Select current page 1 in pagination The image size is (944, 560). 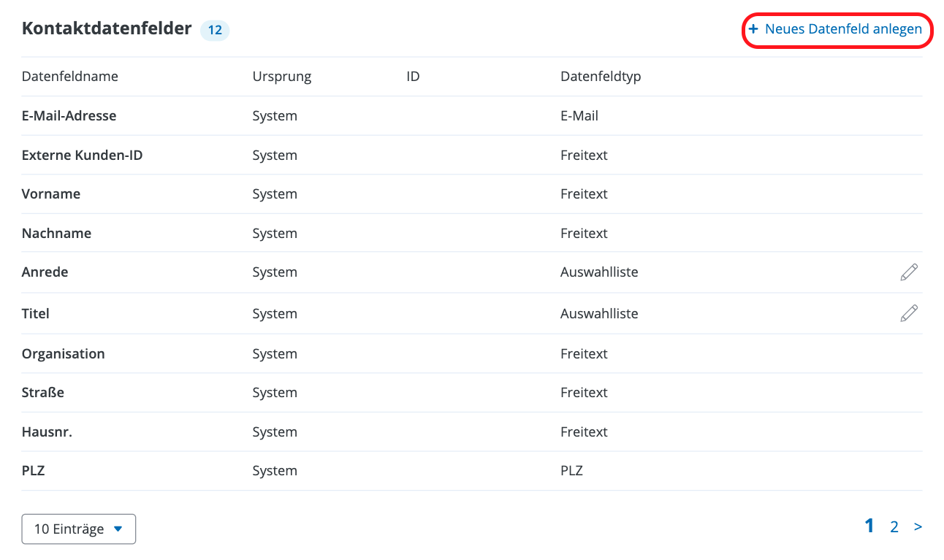(869, 526)
